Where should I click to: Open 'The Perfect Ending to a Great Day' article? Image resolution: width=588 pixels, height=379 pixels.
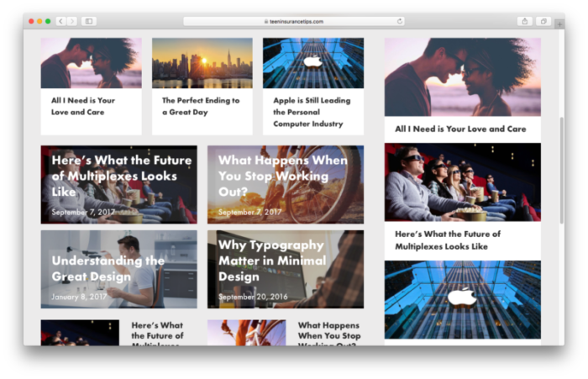tap(201, 106)
